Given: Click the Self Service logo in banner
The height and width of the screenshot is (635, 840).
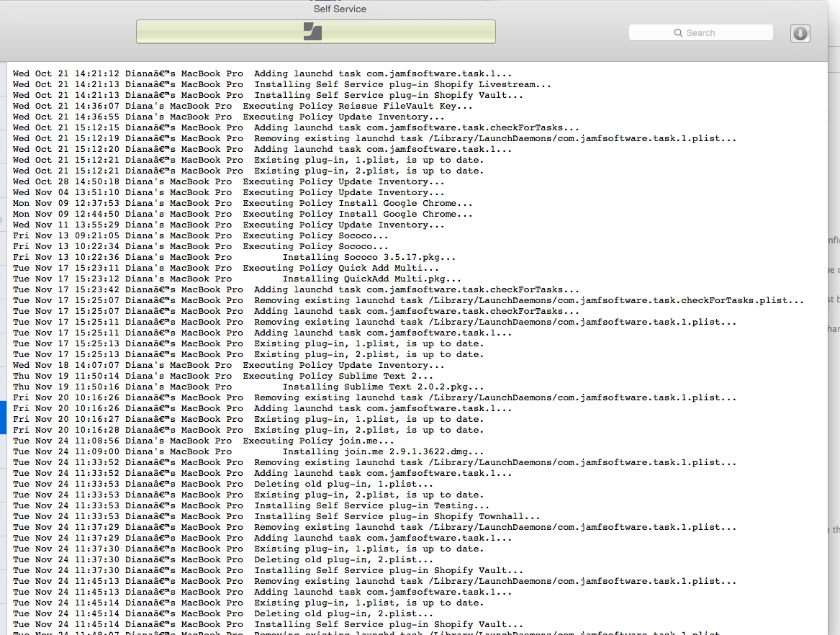Looking at the screenshot, I should point(312,32).
